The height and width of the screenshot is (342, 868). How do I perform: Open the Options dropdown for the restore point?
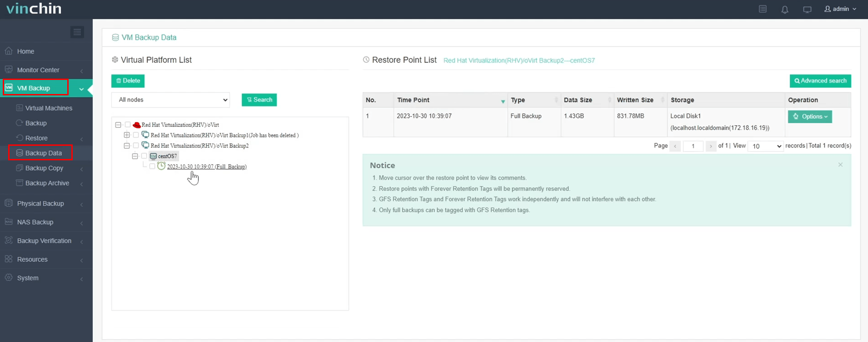click(810, 117)
